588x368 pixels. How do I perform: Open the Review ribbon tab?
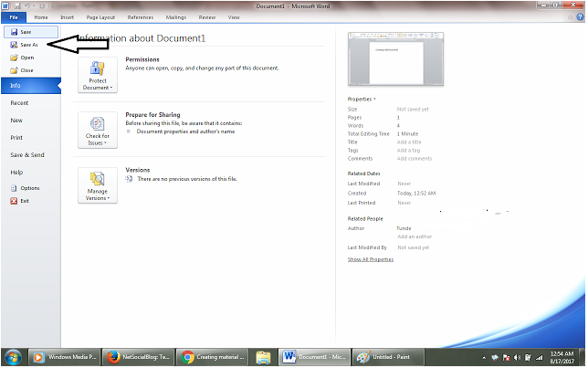pos(207,17)
